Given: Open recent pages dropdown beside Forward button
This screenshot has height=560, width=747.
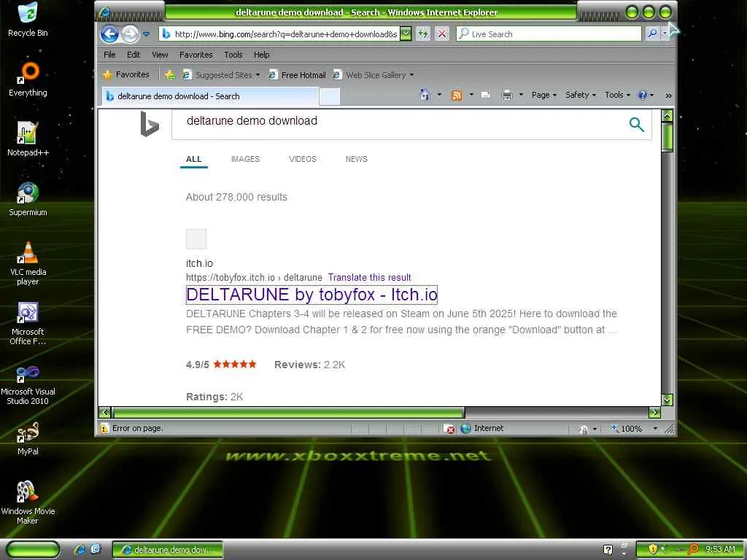Looking at the screenshot, I should coord(146,34).
